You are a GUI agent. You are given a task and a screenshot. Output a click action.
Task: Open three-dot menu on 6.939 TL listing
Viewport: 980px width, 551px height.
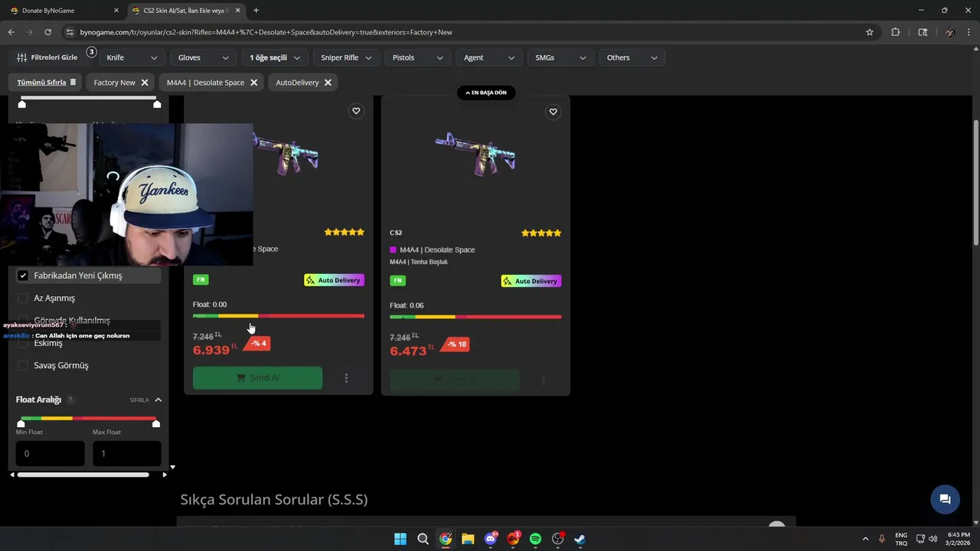point(346,378)
